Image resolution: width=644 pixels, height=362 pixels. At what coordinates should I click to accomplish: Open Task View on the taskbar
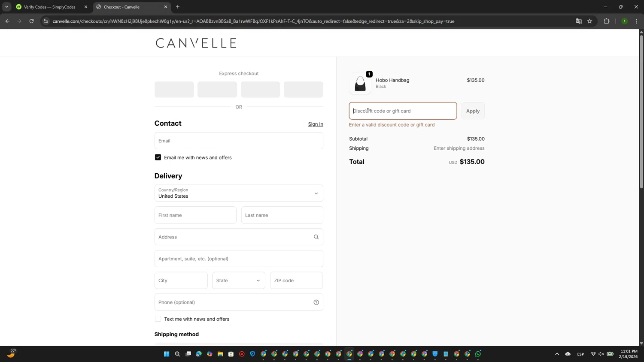[x=188, y=354]
